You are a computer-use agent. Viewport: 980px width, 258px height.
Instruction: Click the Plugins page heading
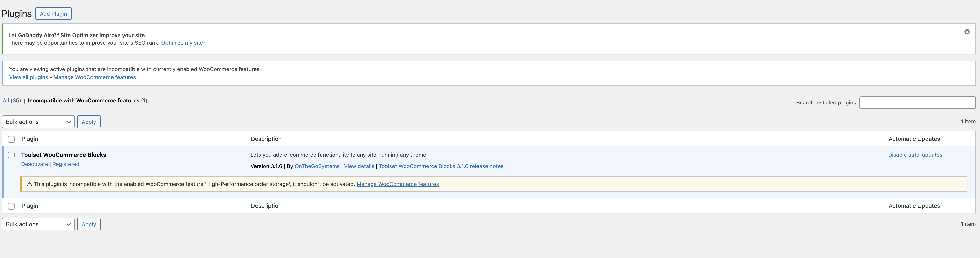pos(17,14)
